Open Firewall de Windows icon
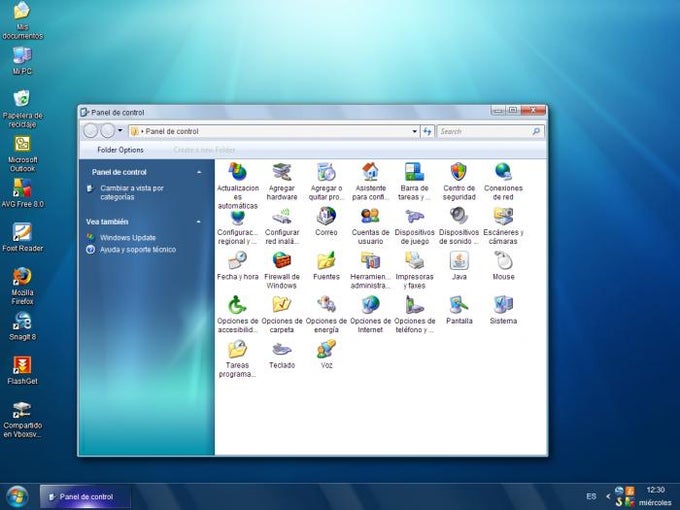This screenshot has height=510, width=680. click(282, 261)
